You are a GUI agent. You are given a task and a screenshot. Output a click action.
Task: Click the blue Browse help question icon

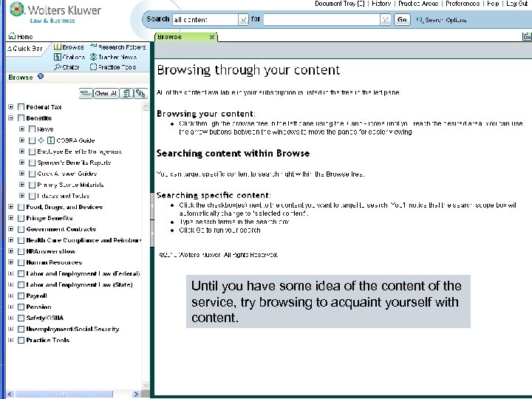(x=41, y=76)
